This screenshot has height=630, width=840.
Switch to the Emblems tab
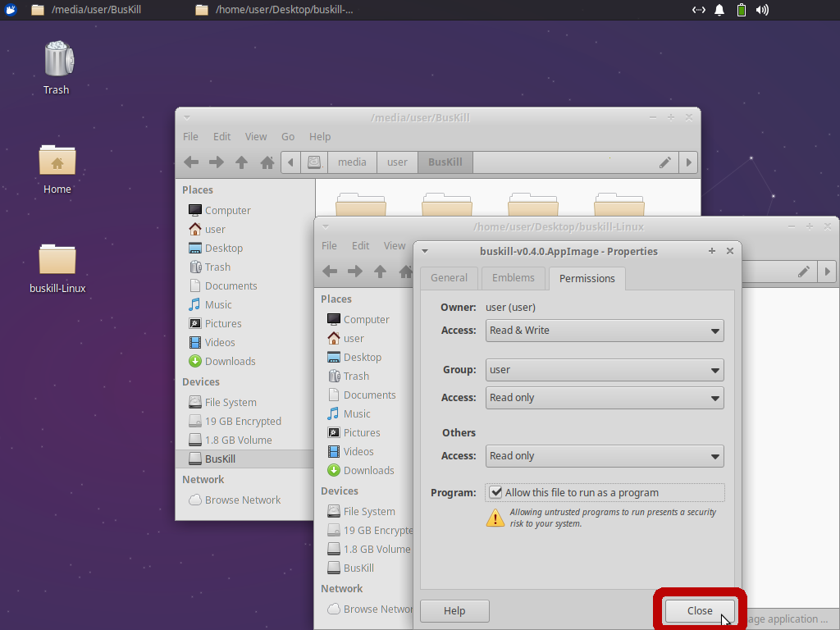tap(514, 278)
